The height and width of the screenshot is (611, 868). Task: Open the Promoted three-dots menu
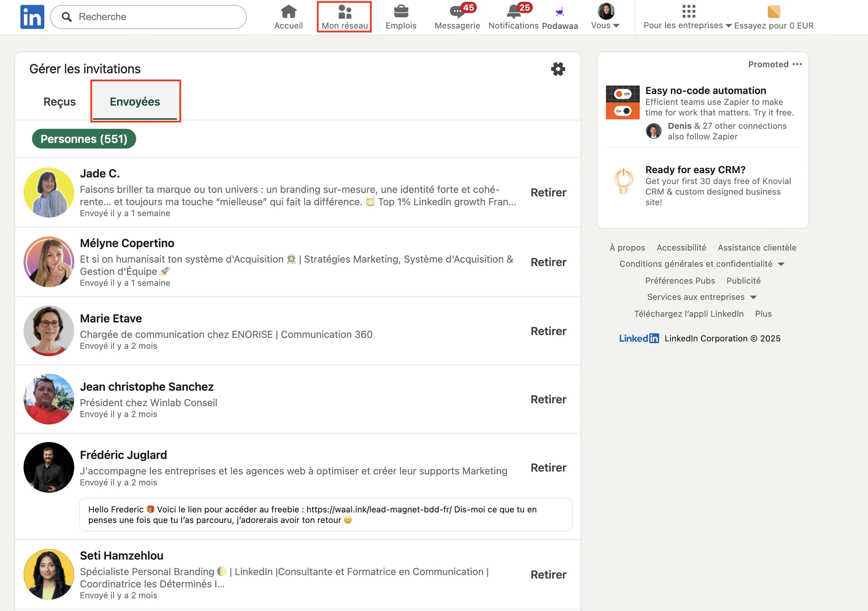(797, 64)
